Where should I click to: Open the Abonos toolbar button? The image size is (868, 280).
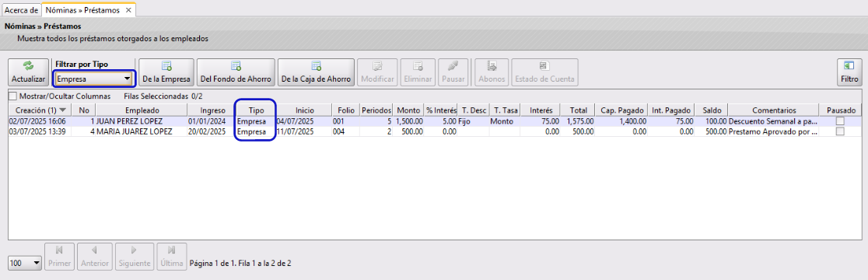coord(492,72)
